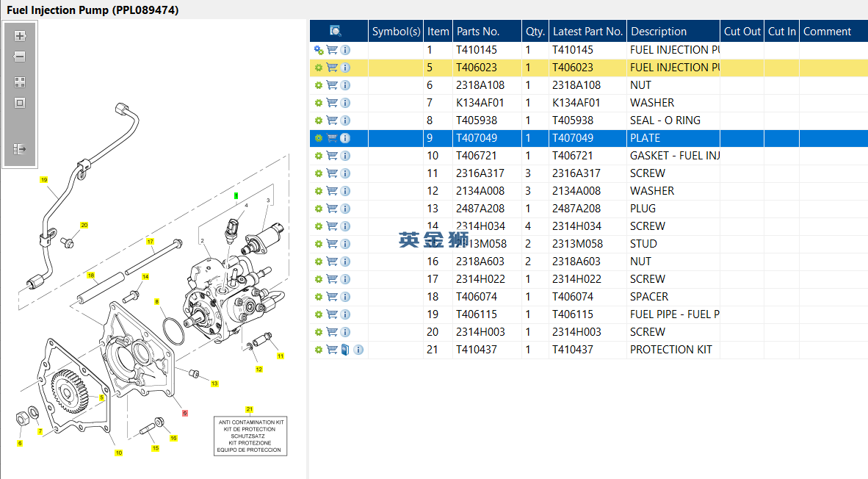Screen dimensions: 868x479
Task: Show info for WASHER 2134A008
Action: [345, 191]
